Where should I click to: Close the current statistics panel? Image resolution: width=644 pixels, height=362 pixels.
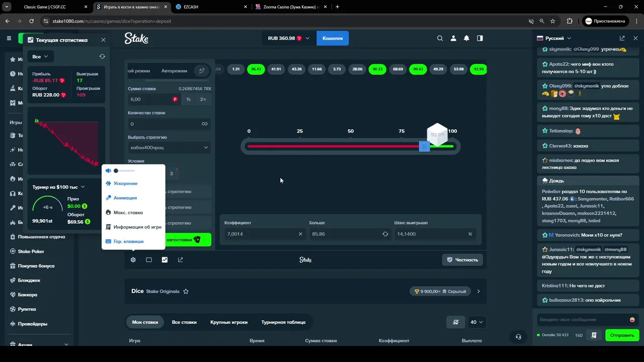click(103, 40)
